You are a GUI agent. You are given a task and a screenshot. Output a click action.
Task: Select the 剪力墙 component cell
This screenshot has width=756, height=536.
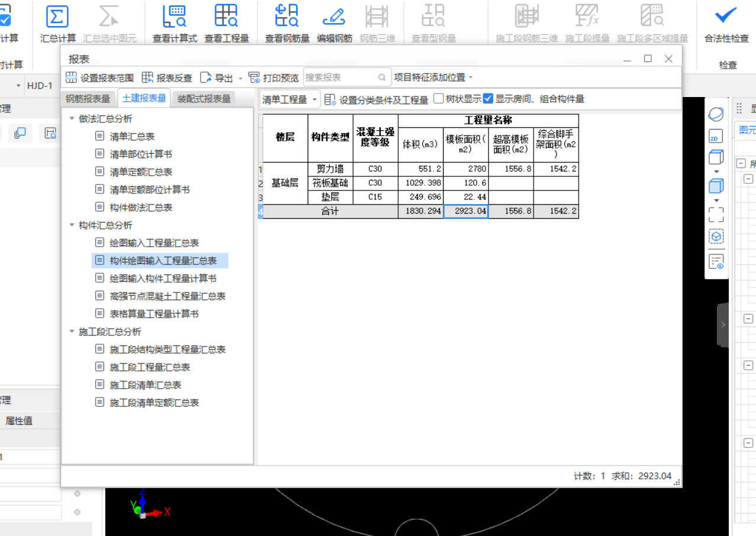(330, 169)
